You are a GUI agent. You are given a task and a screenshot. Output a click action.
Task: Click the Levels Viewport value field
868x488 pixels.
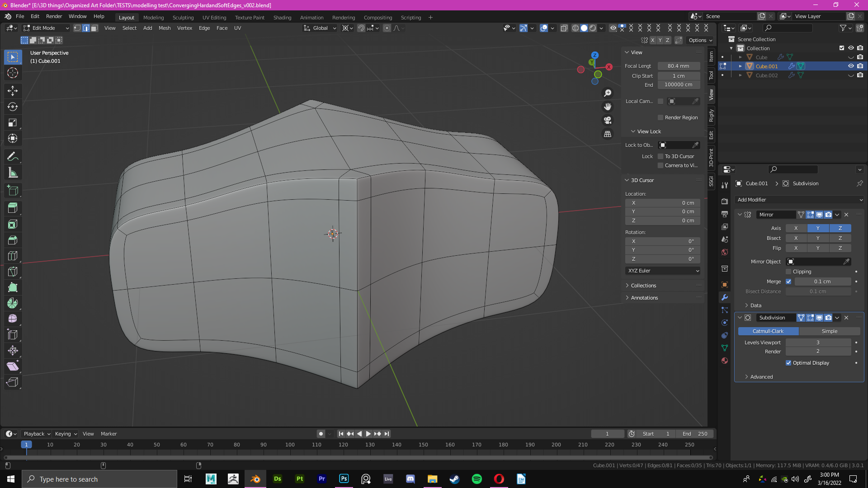point(818,343)
